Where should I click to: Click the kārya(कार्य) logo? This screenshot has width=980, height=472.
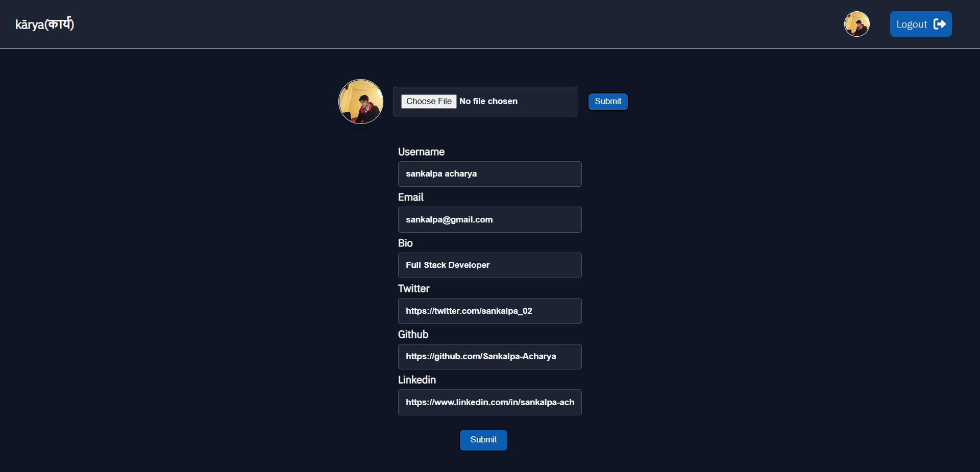point(44,23)
